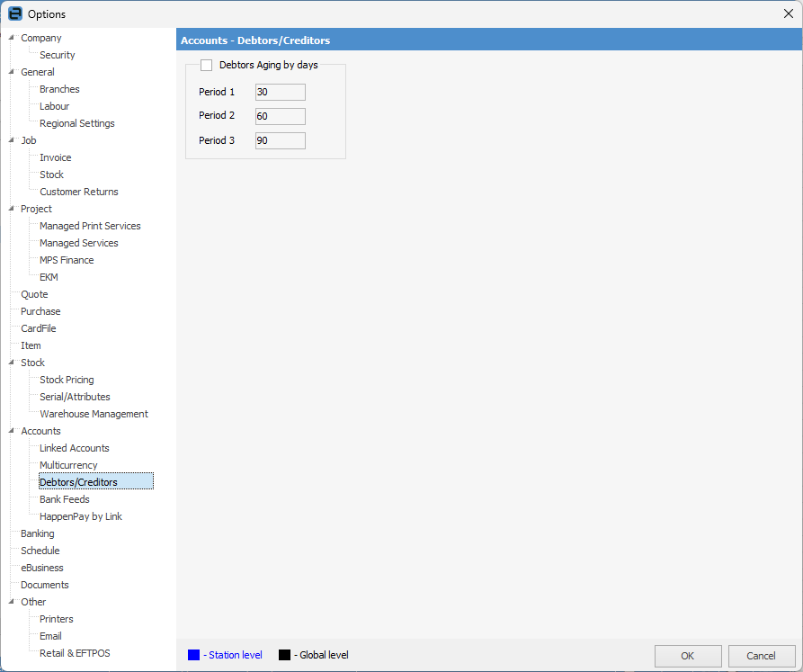Collapse the Other tree node
This screenshot has width=803, height=672.
(12, 601)
